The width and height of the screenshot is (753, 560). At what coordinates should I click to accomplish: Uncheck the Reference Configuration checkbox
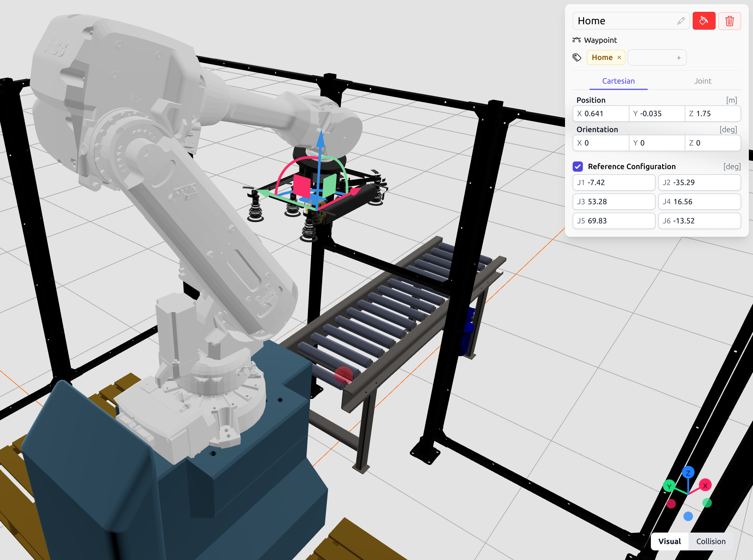577,167
